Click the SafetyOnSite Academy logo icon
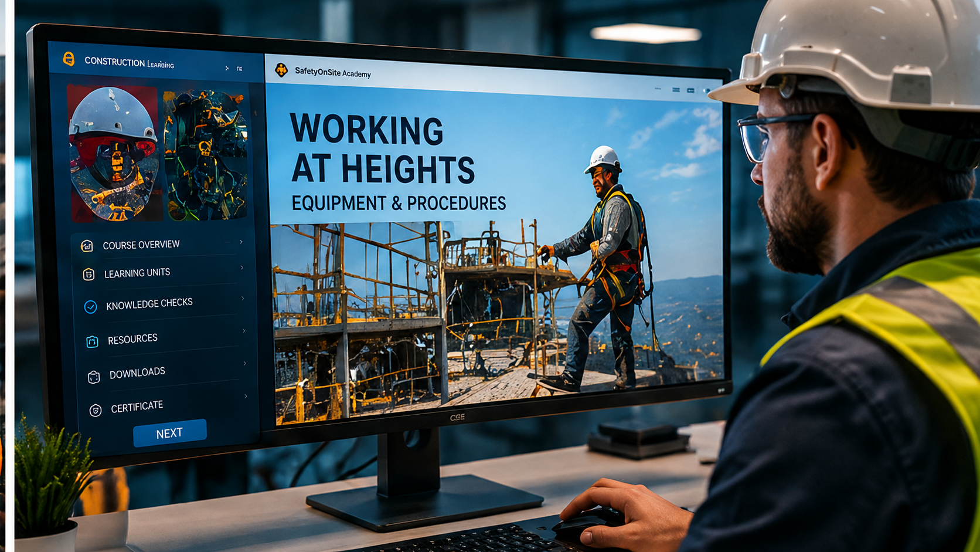980x552 pixels. click(281, 70)
